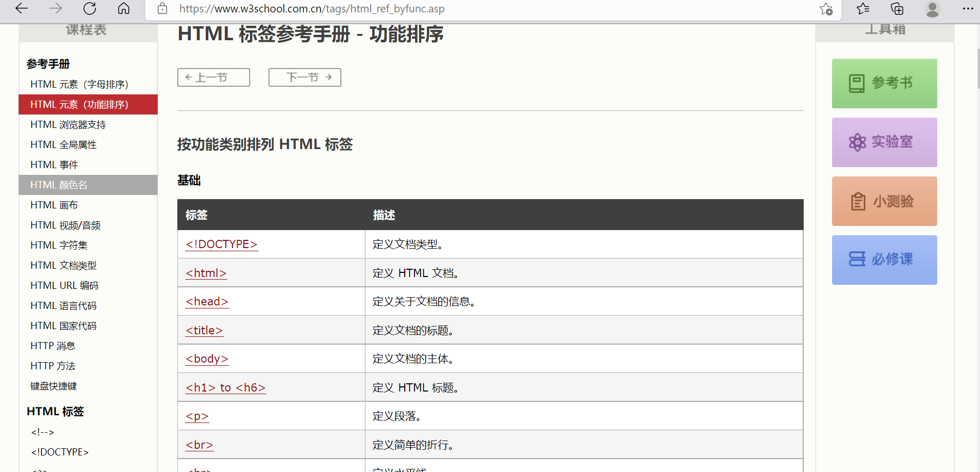Viewport: 980px width, 472px height.
Task: Open the <!DOCTYPE> tag reference
Action: (221, 244)
